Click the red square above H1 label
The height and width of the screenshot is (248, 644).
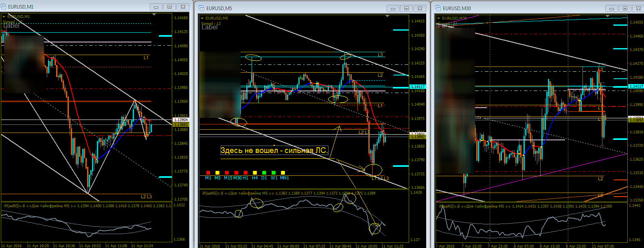pyautogui.click(x=245, y=173)
